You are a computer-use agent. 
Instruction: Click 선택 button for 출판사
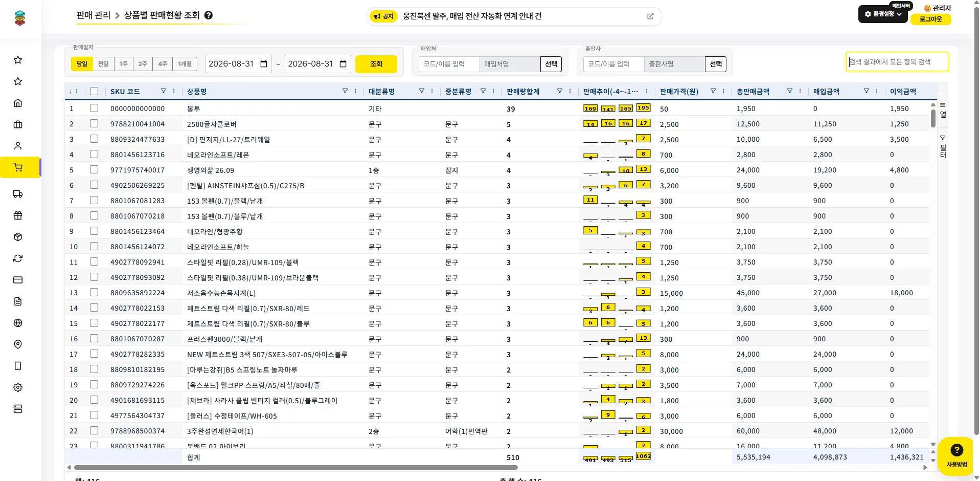click(716, 64)
